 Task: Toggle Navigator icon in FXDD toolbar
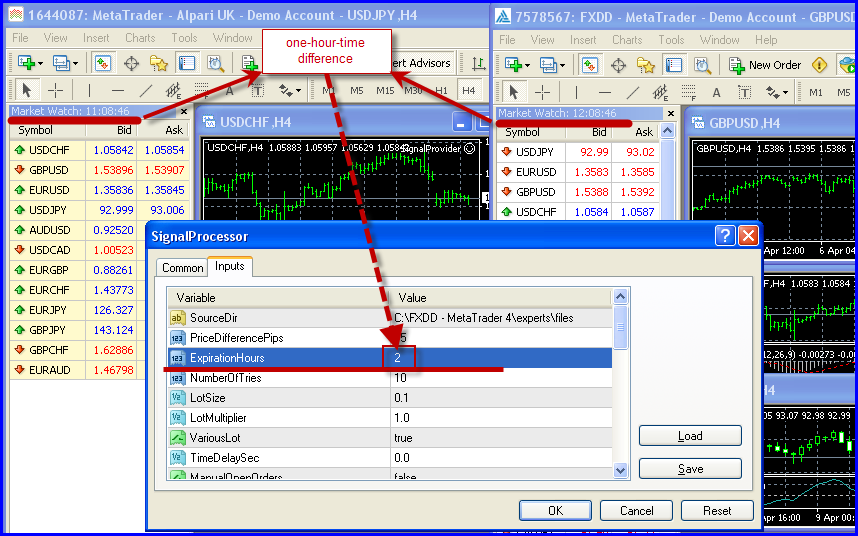click(x=646, y=65)
